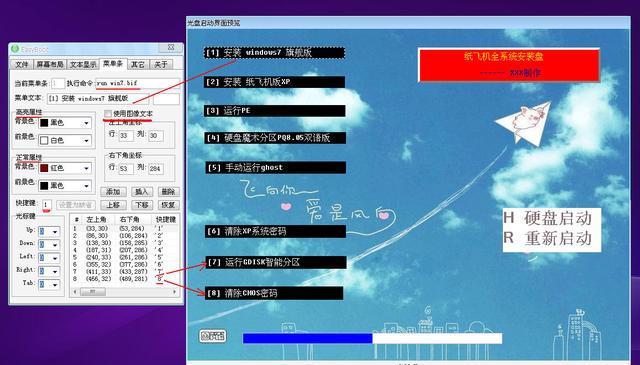Click the 恢复 button
640x365 pixels.
click(x=168, y=205)
